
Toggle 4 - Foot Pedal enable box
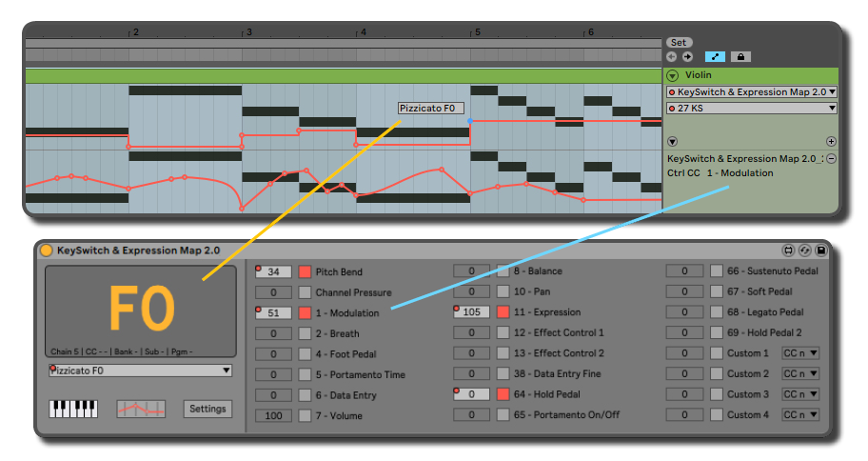(x=305, y=354)
